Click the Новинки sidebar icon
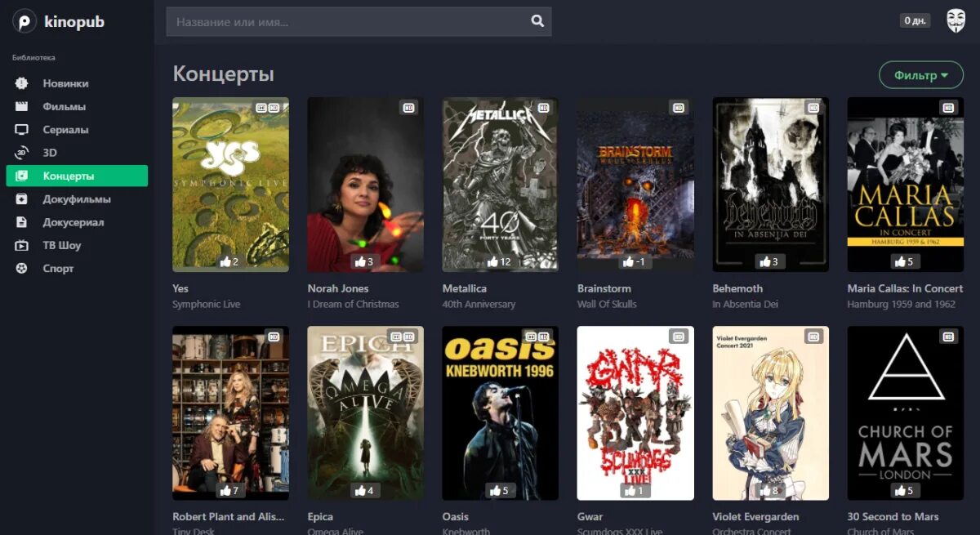This screenshot has height=535, width=980. tap(22, 83)
